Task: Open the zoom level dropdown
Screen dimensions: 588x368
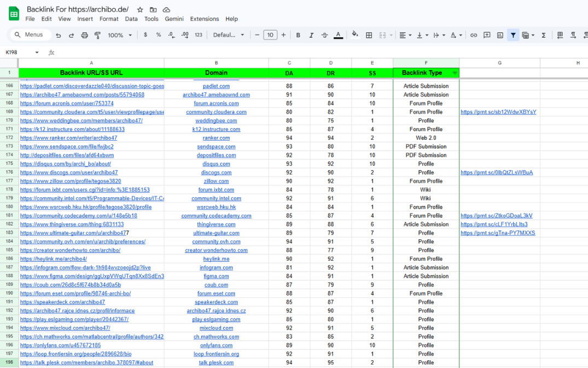Action: pos(120,35)
